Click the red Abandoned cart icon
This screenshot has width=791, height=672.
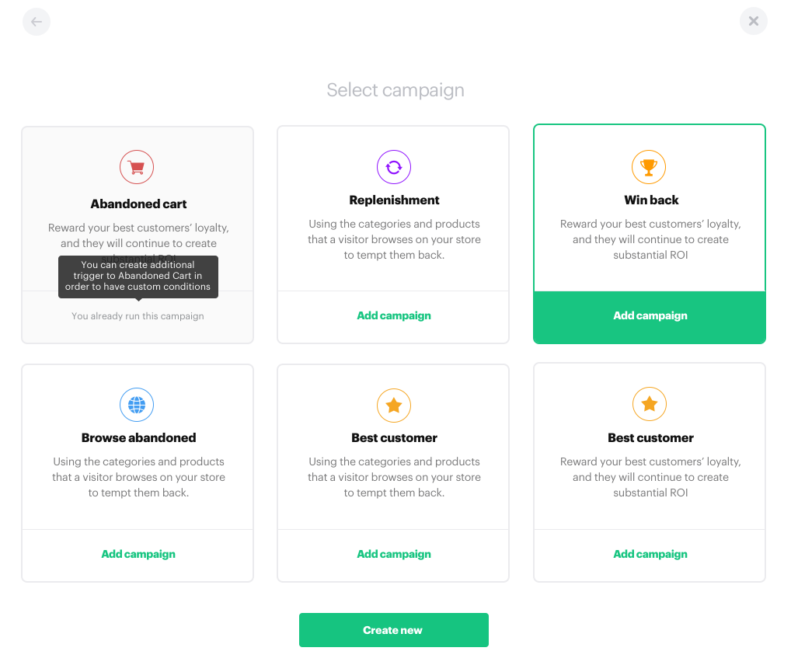(137, 167)
